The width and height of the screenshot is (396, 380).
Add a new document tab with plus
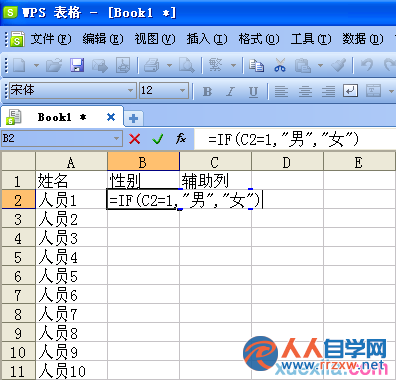click(134, 118)
